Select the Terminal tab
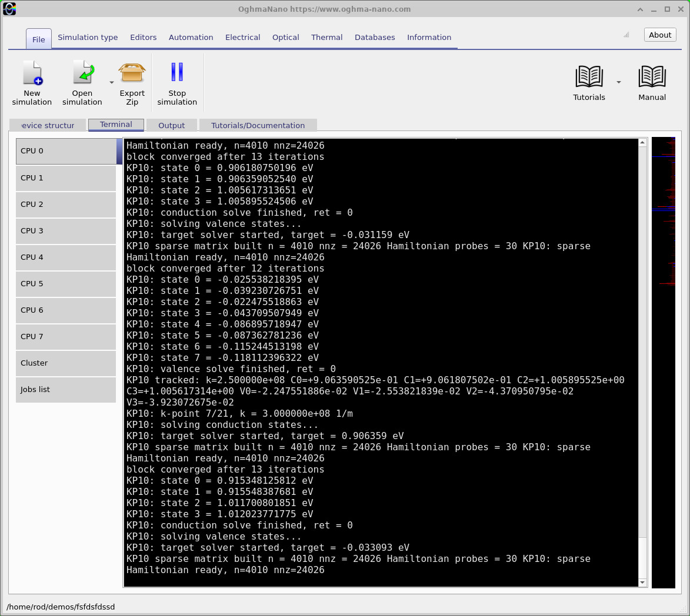The image size is (690, 616). (x=116, y=125)
